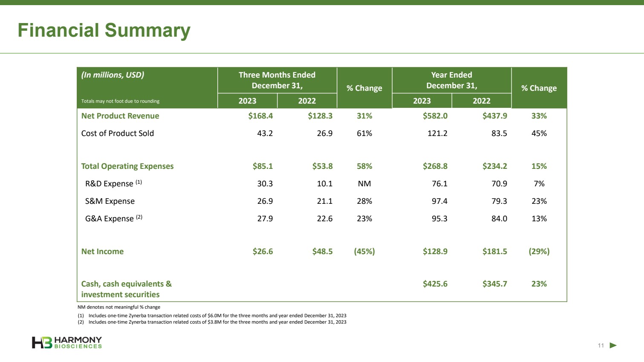This screenshot has width=644, height=362.
Task: Select the (In millions, USD) header text
Action: pyautogui.click(x=113, y=75)
